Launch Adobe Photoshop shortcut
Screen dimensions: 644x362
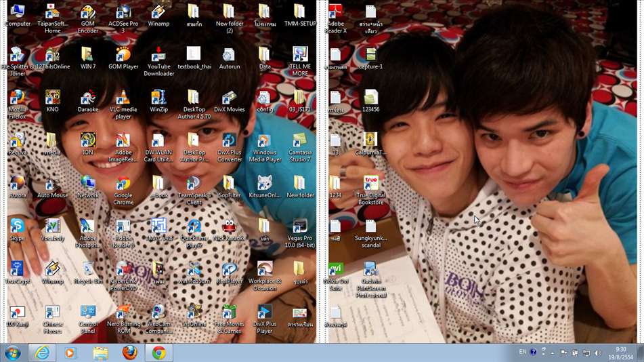(x=88, y=233)
